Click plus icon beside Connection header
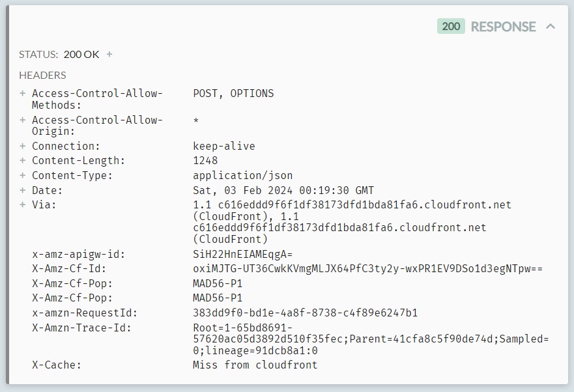Screen dimensions: 574x392 (x=23, y=146)
